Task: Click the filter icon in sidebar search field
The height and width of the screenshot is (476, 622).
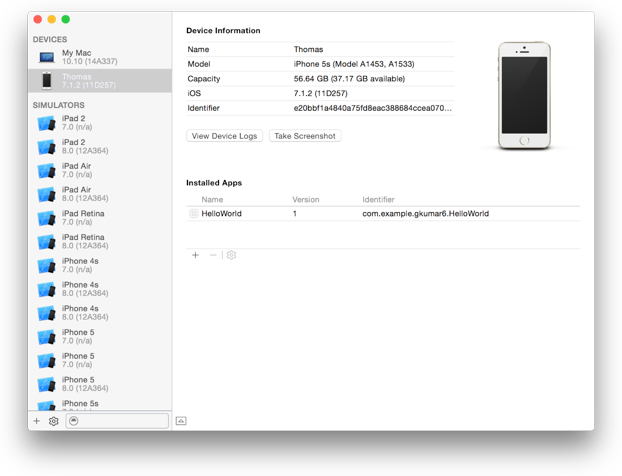Action: click(x=74, y=421)
